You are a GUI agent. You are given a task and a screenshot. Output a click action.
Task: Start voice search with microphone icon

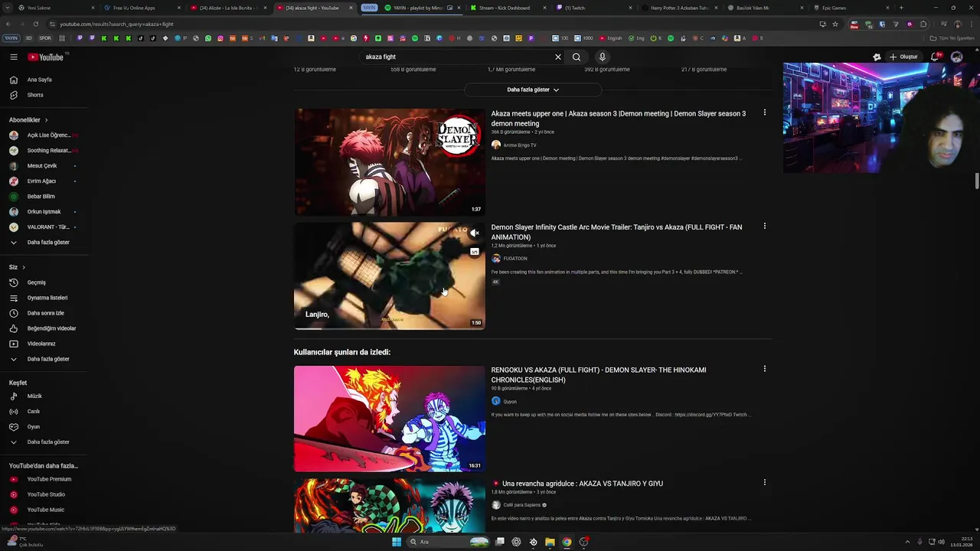pos(603,57)
